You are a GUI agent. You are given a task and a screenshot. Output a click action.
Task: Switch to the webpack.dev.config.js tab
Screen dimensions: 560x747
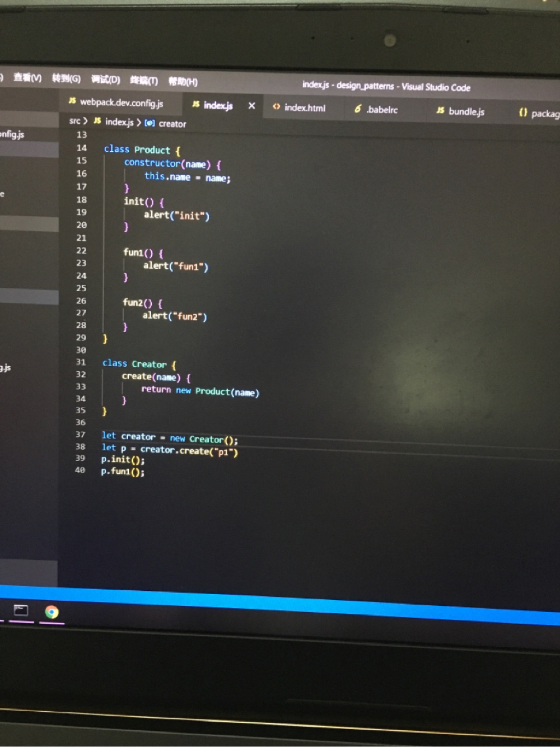click(121, 102)
